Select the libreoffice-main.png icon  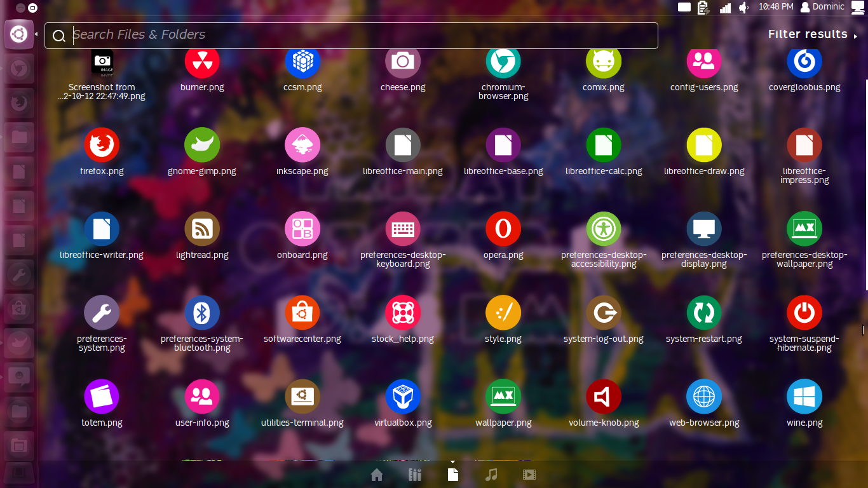[403, 145]
